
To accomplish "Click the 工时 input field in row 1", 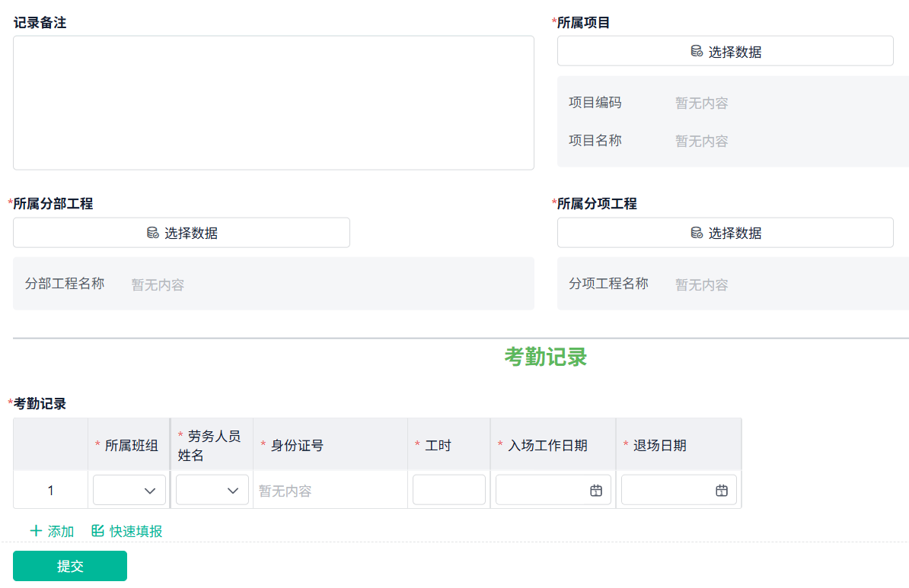I will [x=449, y=490].
